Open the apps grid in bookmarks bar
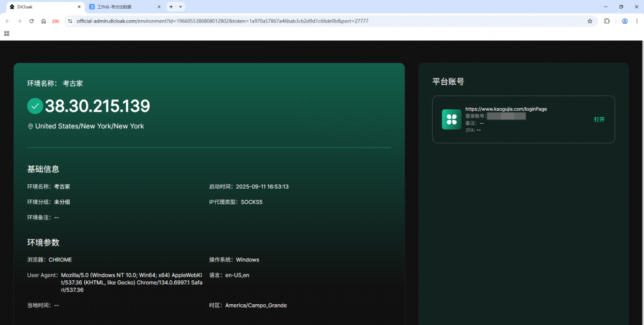644x325 pixels. coord(7,33)
